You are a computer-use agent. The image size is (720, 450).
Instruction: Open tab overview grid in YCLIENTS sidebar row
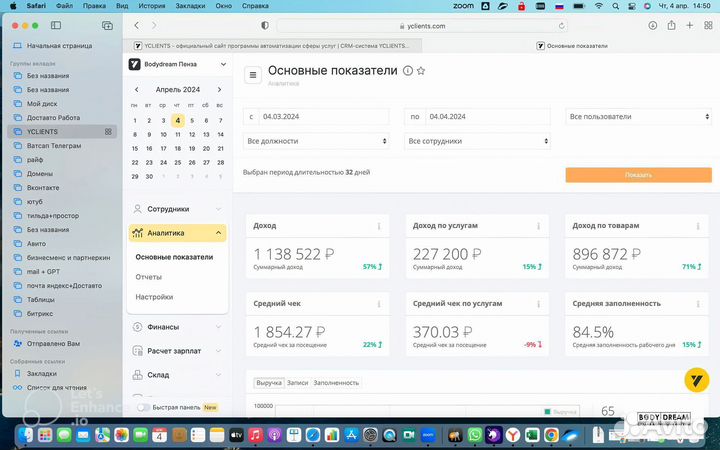[x=108, y=132]
